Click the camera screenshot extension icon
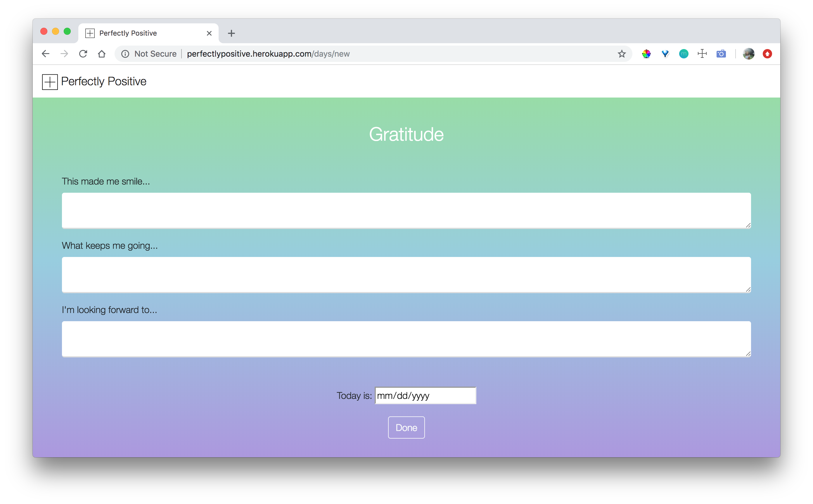Image resolution: width=813 pixels, height=504 pixels. pyautogui.click(x=721, y=54)
